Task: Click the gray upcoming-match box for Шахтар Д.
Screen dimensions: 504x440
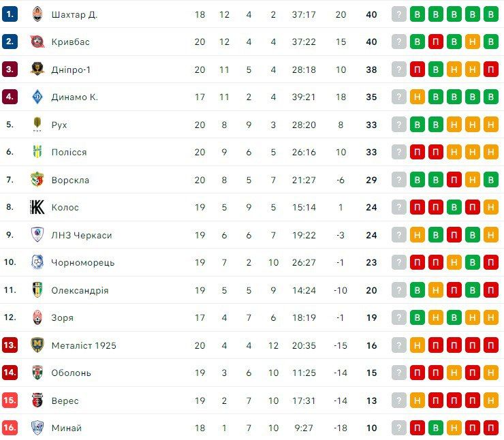Action: (399, 14)
